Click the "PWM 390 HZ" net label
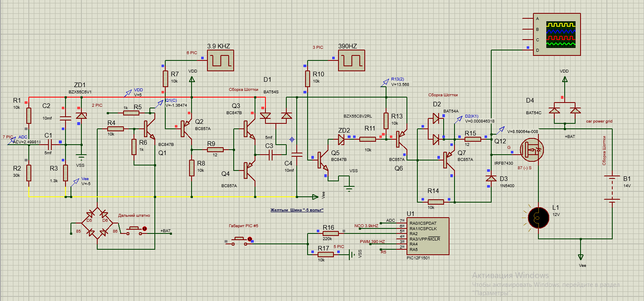This screenshot has height=301, width=644. [x=372, y=242]
